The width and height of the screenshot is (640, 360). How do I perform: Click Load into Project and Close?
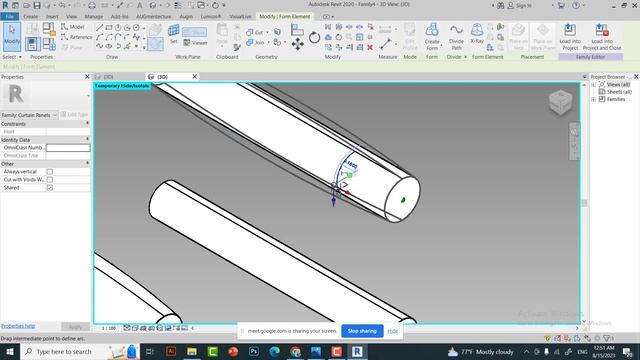[x=602, y=36]
